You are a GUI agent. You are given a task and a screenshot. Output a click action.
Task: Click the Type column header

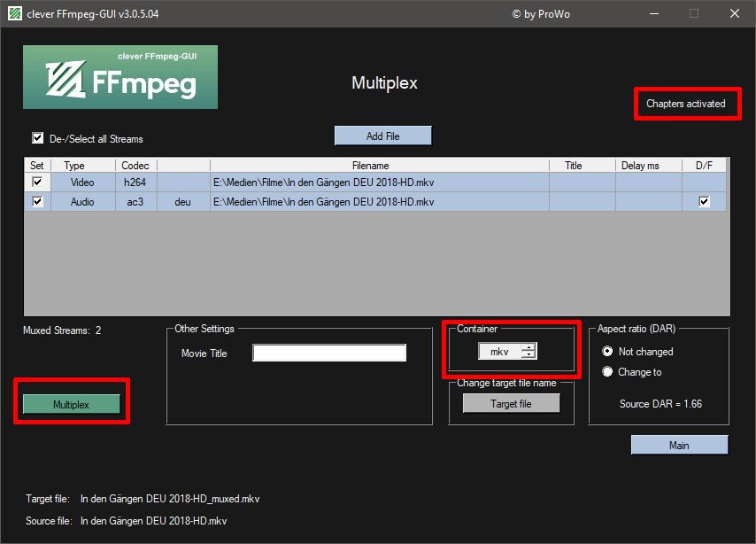click(83, 165)
